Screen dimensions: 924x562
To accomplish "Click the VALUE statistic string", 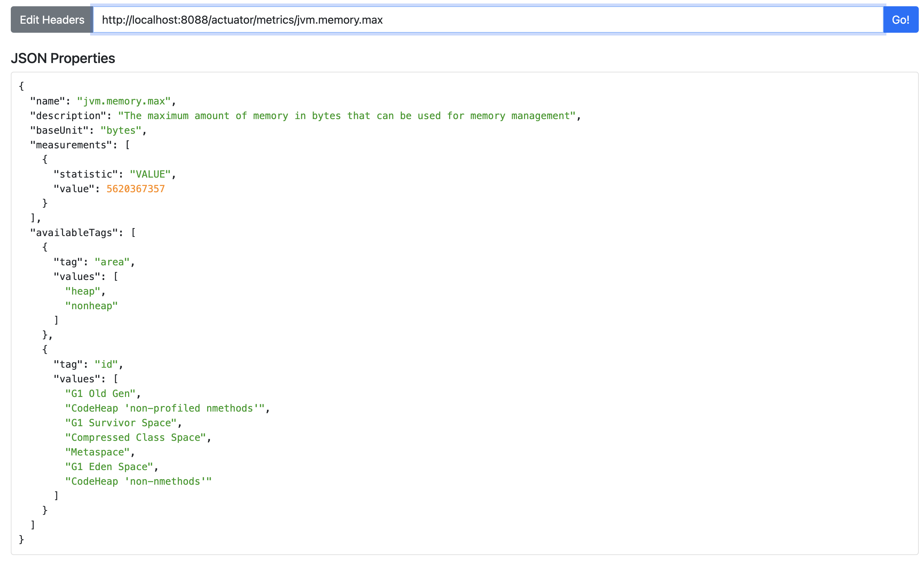I will pos(150,174).
